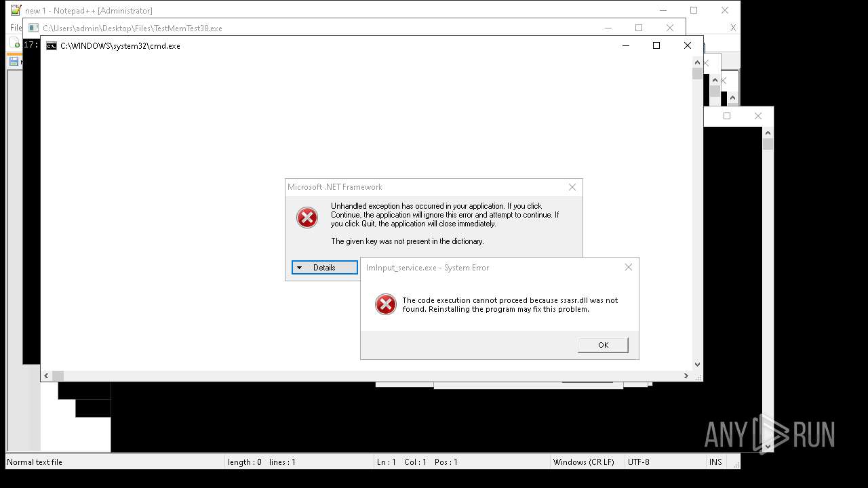The image size is (868, 488).
Task: Click the TestMemTest38.exe window title icon
Action: [x=34, y=28]
